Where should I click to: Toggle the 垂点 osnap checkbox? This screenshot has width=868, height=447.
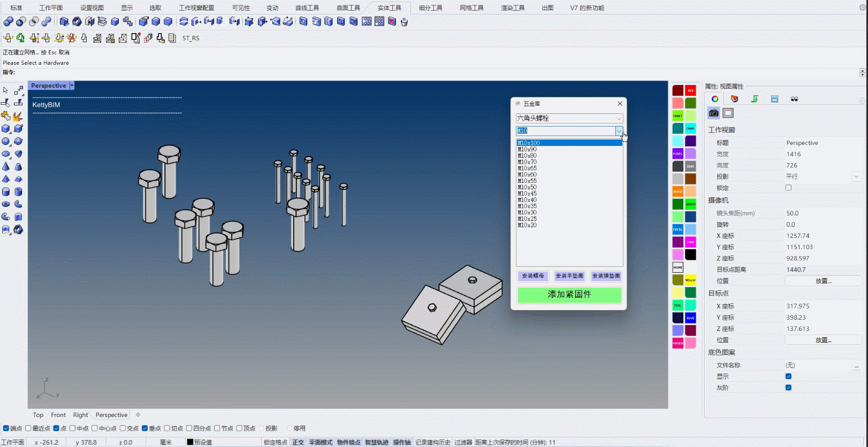(x=144, y=428)
